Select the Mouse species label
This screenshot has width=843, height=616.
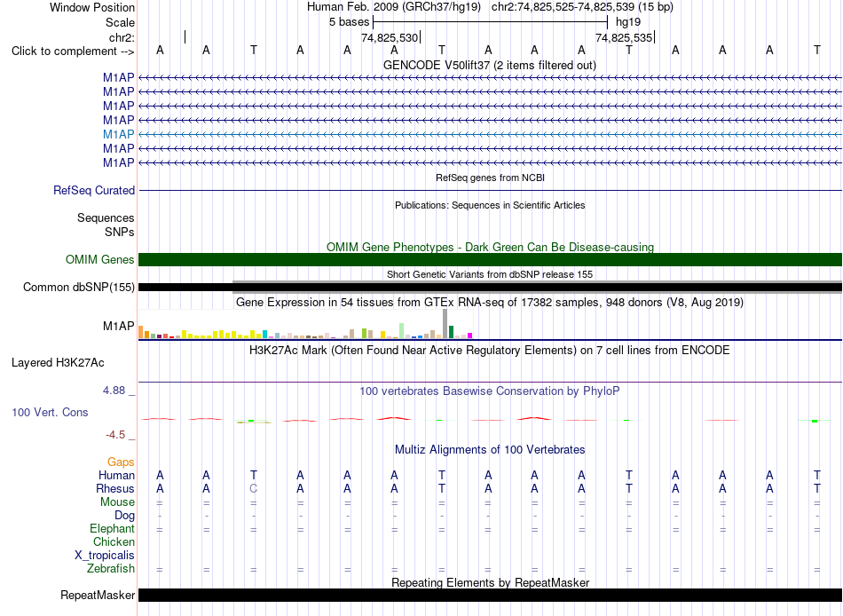[x=117, y=502]
